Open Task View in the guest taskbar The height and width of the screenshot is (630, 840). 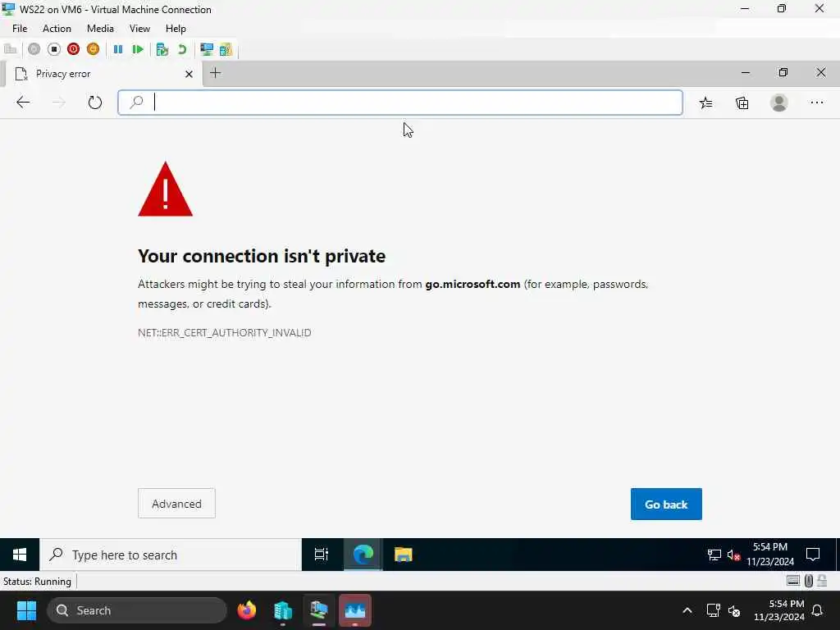tap(321, 555)
